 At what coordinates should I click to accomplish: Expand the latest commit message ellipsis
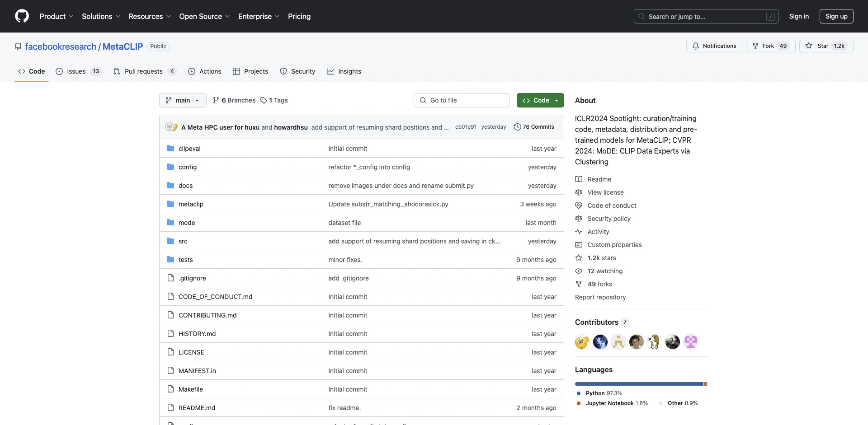(x=446, y=127)
